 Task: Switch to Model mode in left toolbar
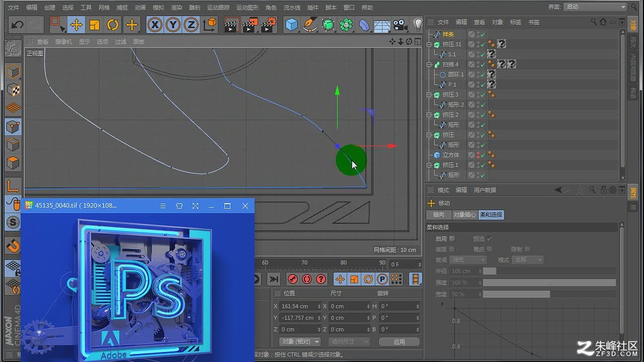(x=13, y=71)
